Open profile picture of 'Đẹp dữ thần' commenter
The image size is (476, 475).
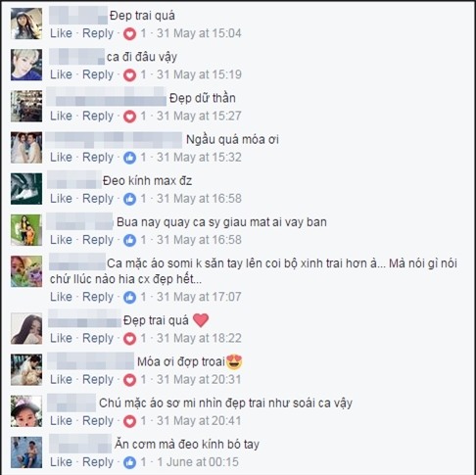coord(26,106)
